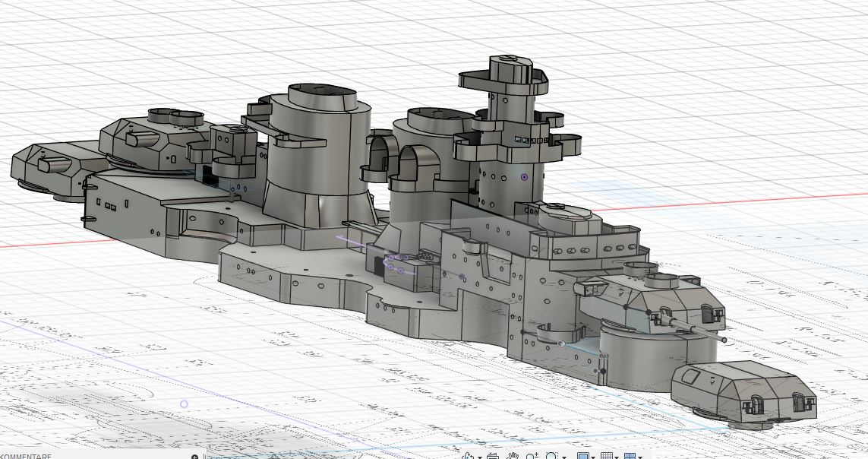Open the Kommentare panel label
868x459 pixels.
pyautogui.click(x=26, y=456)
